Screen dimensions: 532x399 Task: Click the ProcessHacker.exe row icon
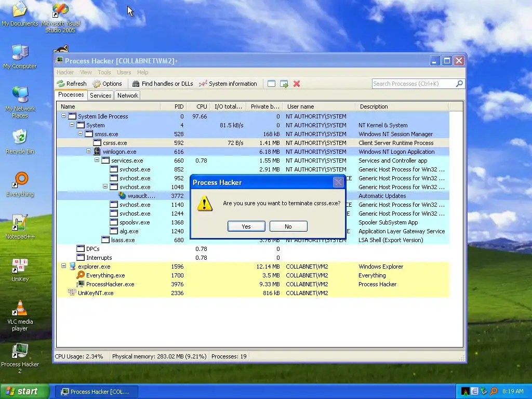click(x=81, y=284)
